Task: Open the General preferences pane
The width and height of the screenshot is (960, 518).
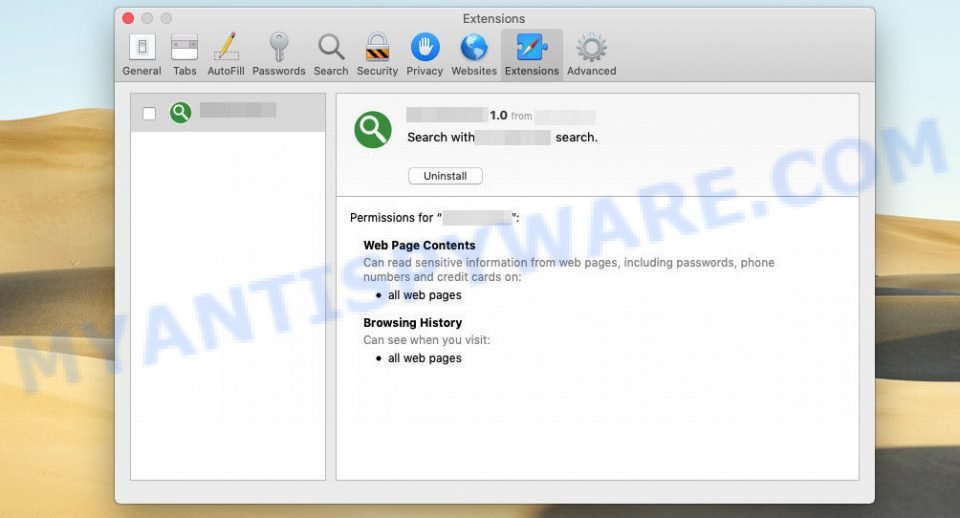Action: [141, 55]
